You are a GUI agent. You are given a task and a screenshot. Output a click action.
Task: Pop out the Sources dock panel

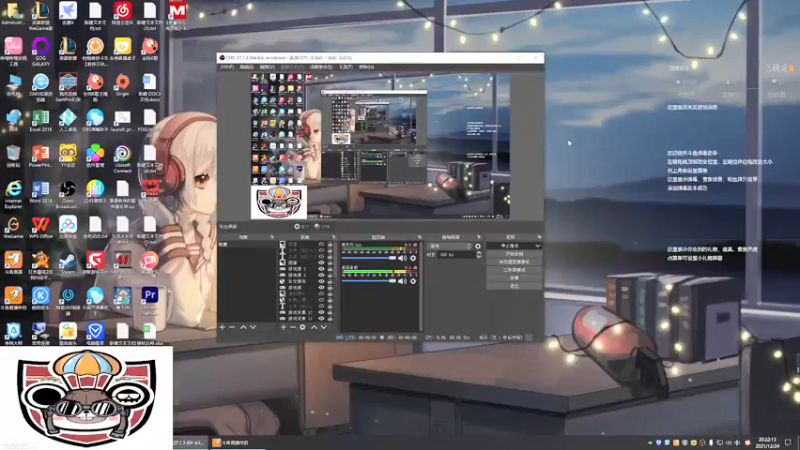(334, 237)
